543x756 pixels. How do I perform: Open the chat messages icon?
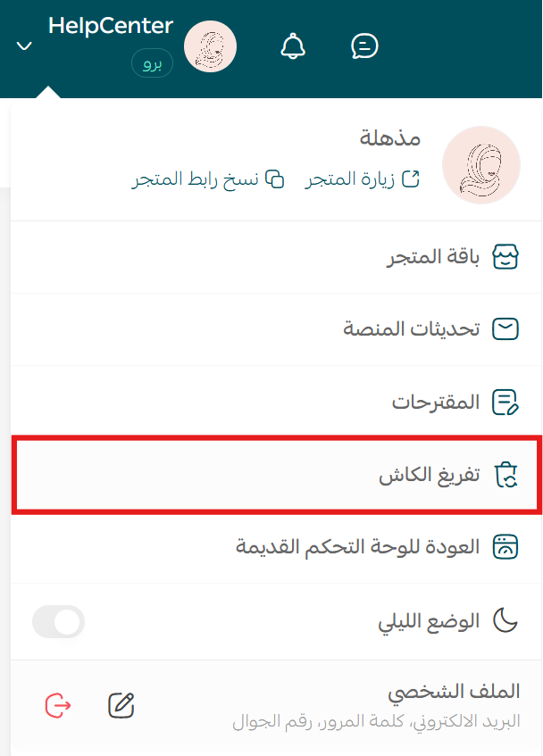click(x=364, y=46)
